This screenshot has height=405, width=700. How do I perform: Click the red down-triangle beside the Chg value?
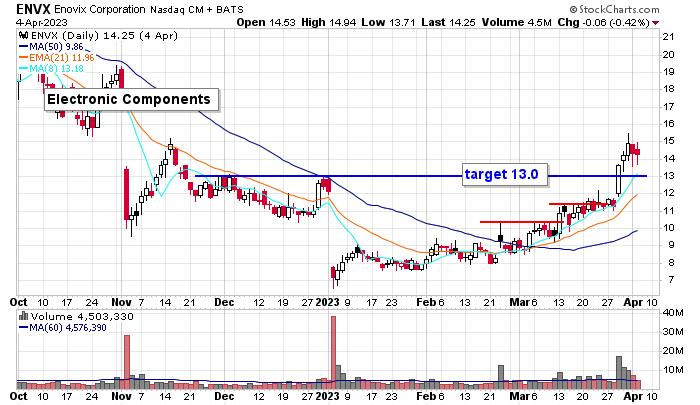point(655,23)
